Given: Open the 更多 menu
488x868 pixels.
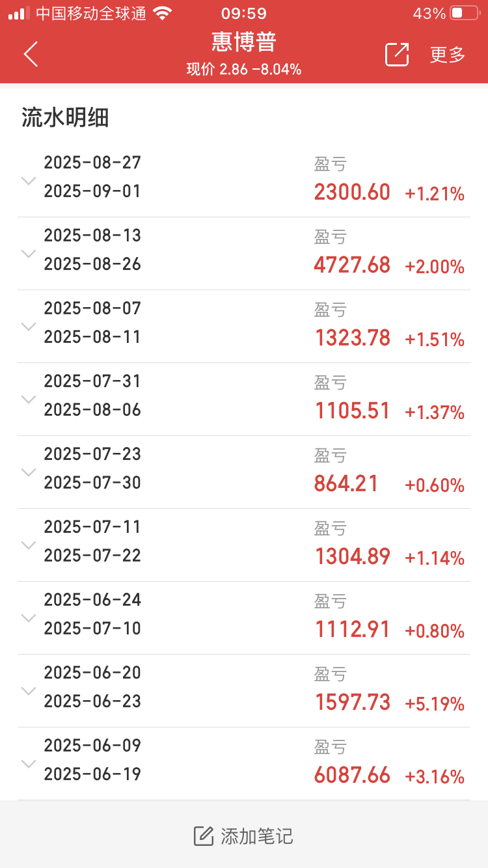Looking at the screenshot, I should [448, 55].
